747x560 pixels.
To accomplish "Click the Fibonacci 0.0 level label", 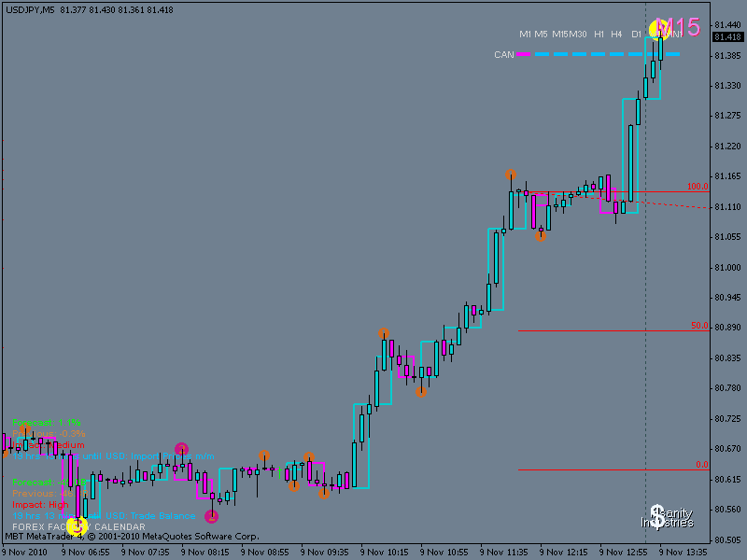I will point(702,465).
